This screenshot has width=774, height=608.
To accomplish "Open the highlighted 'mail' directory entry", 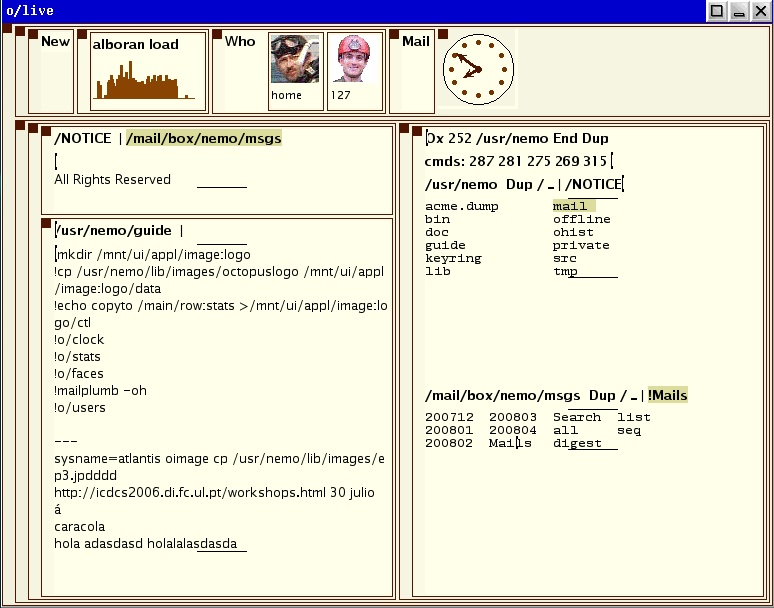I will [570, 207].
